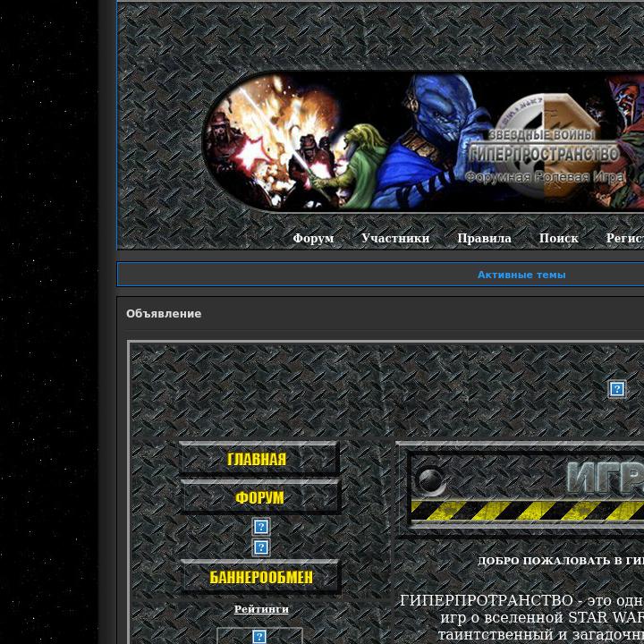Click the ИГРА header plate image
644x644 pixels.
point(520,489)
